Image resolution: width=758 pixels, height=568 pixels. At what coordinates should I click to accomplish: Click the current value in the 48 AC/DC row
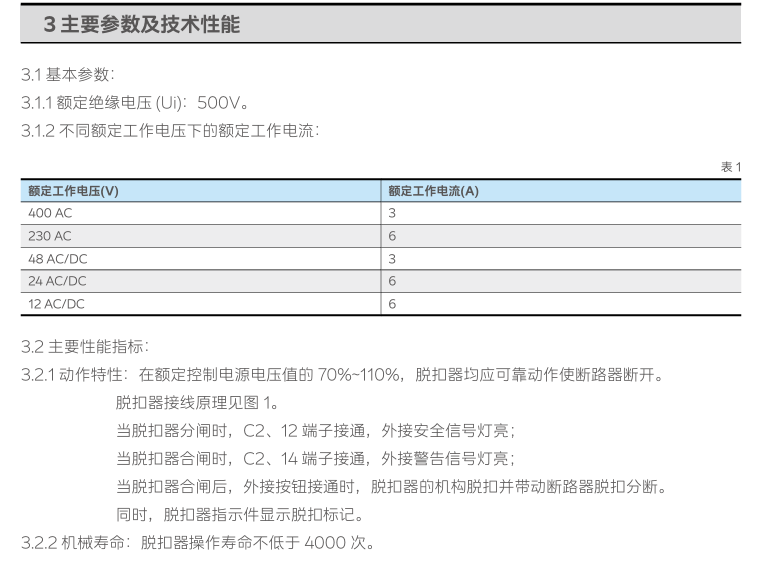[x=392, y=259]
